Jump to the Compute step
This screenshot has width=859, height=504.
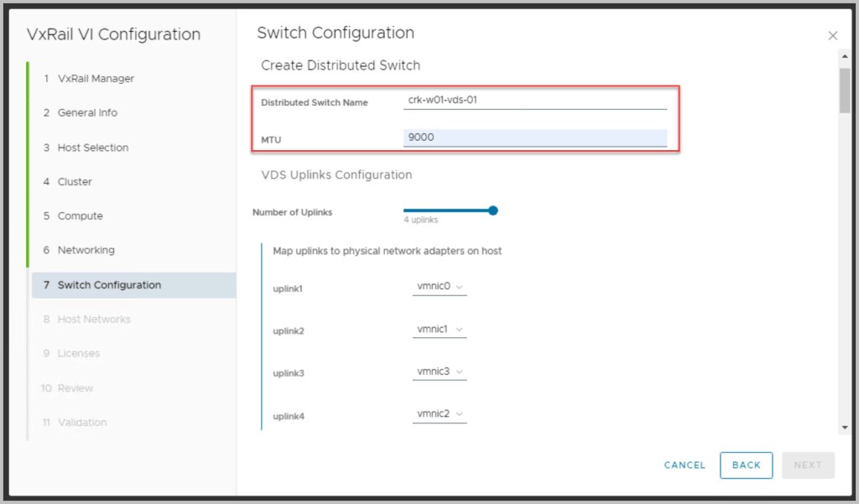(80, 216)
